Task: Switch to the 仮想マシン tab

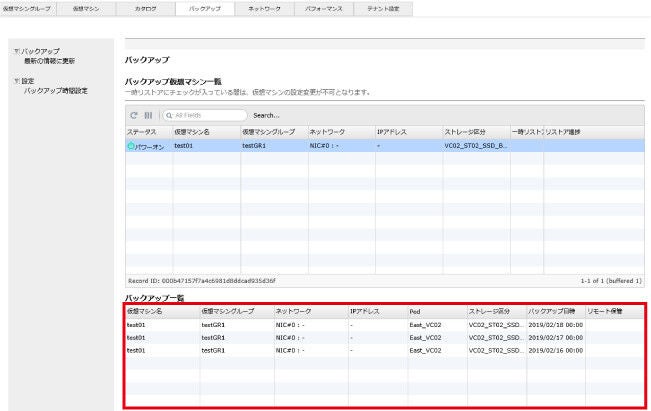Action: (x=86, y=8)
